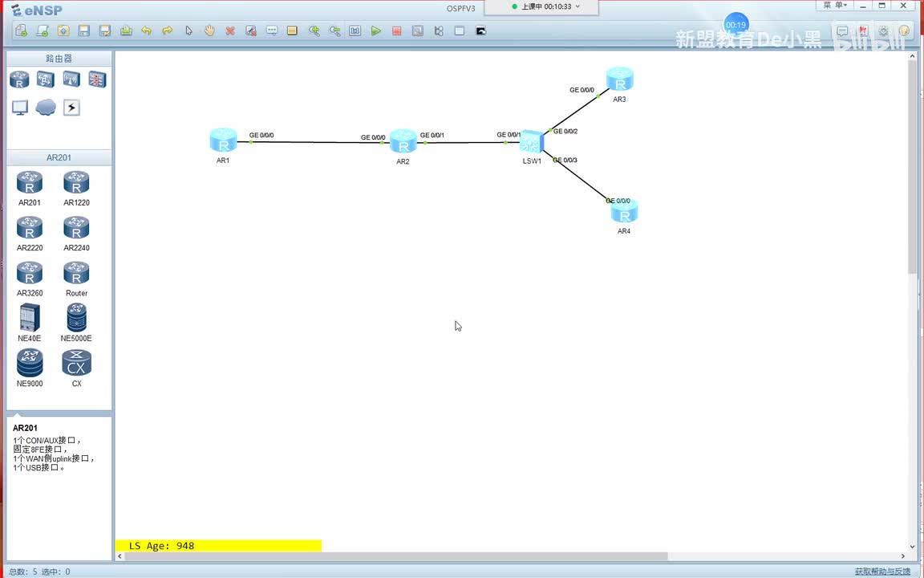Select the PC terminal category icon
This screenshot has height=578, width=924.
pyautogui.click(x=19, y=108)
